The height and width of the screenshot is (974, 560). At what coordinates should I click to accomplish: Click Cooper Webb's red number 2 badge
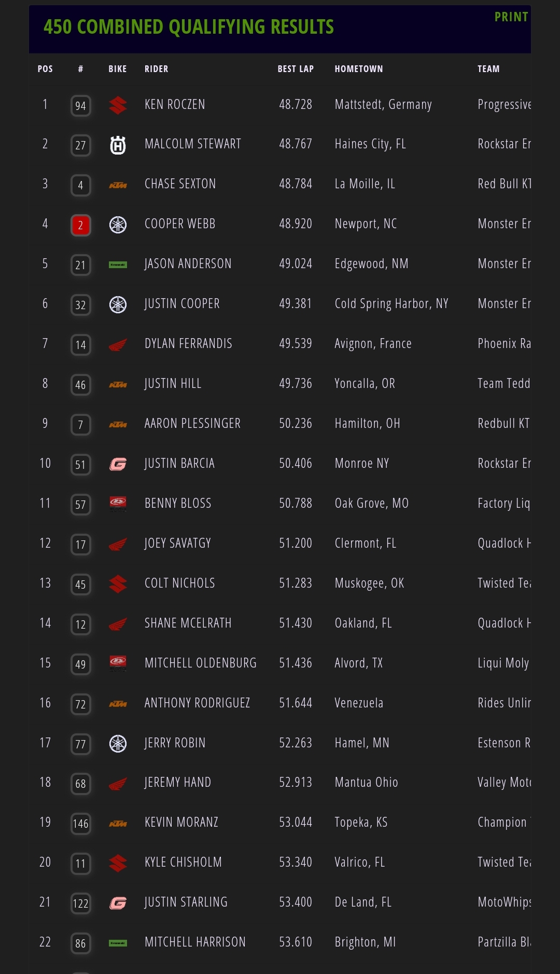click(80, 225)
